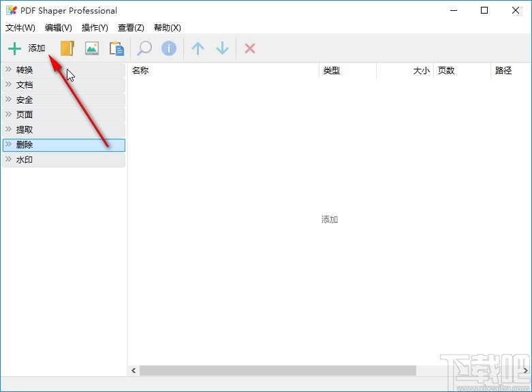532x392 pixels.
Task: Click the move-down arrow icon
Action: (222, 48)
